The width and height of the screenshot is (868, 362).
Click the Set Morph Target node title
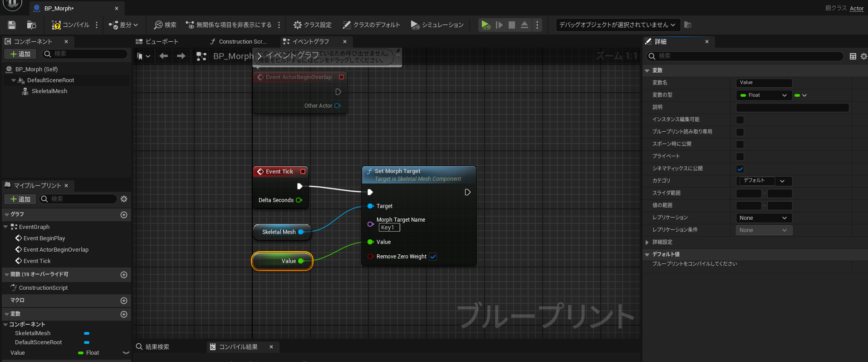pyautogui.click(x=397, y=171)
